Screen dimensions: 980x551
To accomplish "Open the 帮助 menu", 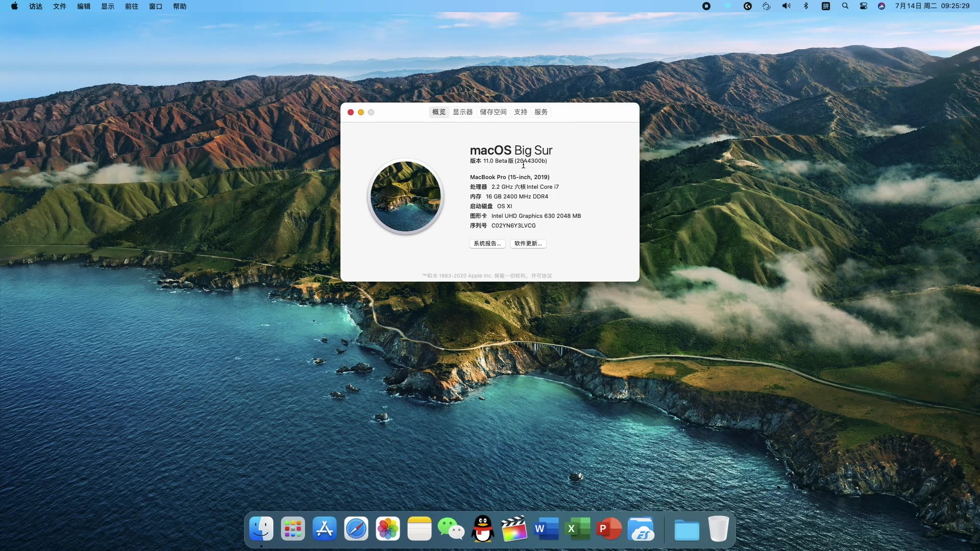I will click(180, 6).
